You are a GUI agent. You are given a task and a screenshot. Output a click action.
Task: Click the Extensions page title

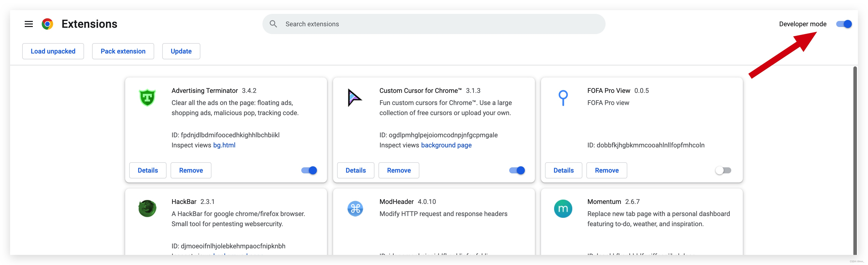point(89,24)
